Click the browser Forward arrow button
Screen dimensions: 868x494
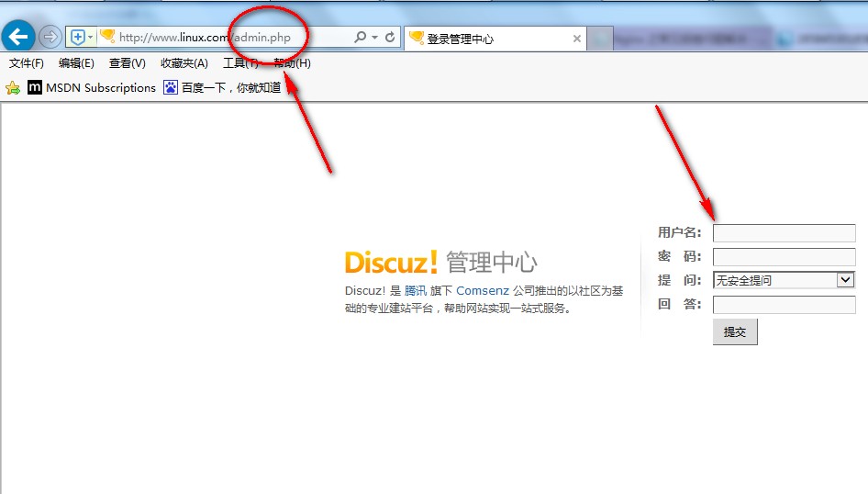tap(50, 37)
